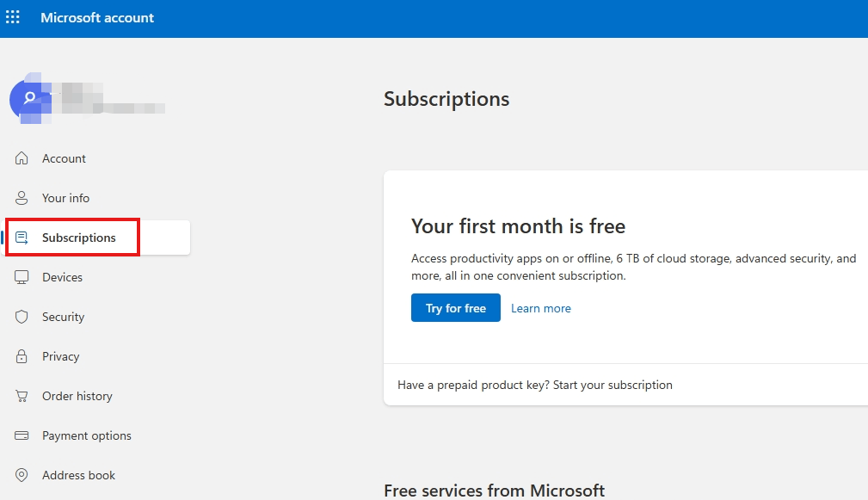Click Microsoft account header title
Viewport: 868px width, 500px height.
[x=97, y=17]
